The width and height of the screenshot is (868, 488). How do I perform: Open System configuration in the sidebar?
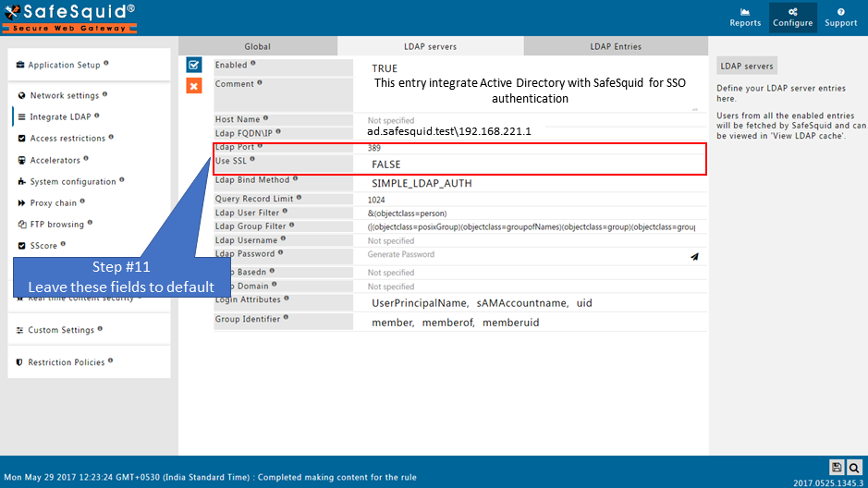click(73, 181)
